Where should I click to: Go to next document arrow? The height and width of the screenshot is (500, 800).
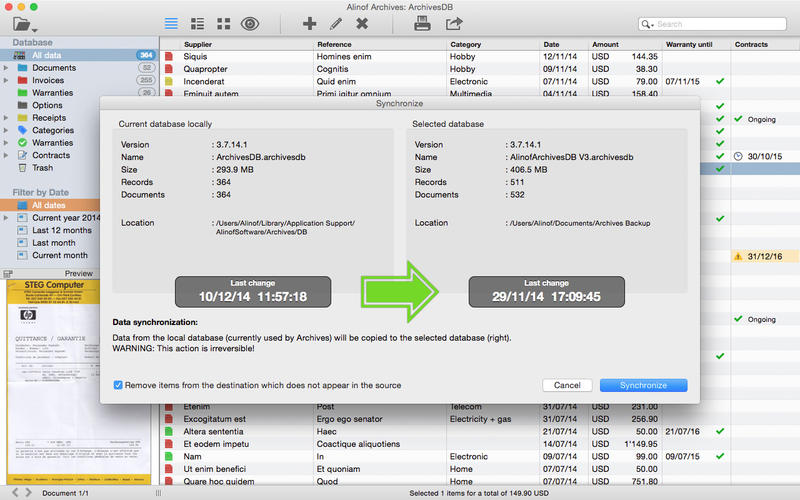click(x=29, y=492)
